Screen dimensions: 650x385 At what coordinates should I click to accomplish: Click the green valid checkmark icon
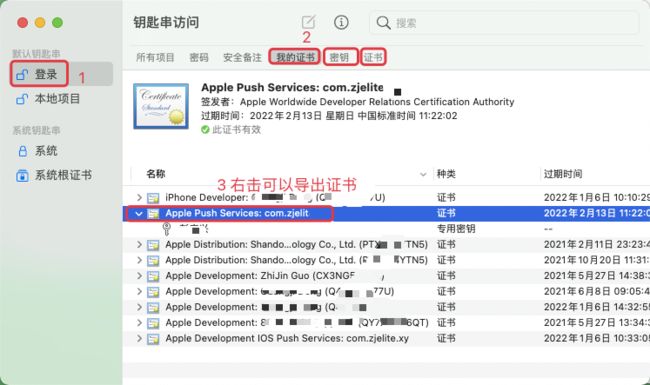click(x=205, y=130)
